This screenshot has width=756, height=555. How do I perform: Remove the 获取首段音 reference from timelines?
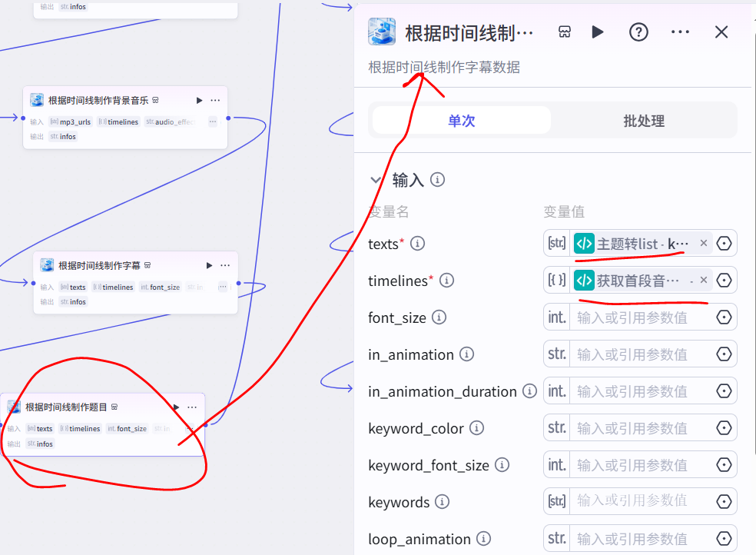[704, 280]
